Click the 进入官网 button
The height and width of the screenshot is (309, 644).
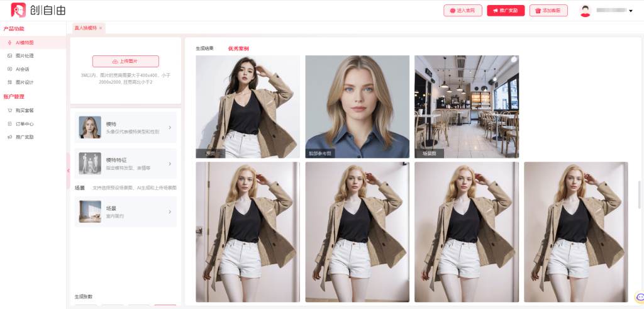pos(463,11)
